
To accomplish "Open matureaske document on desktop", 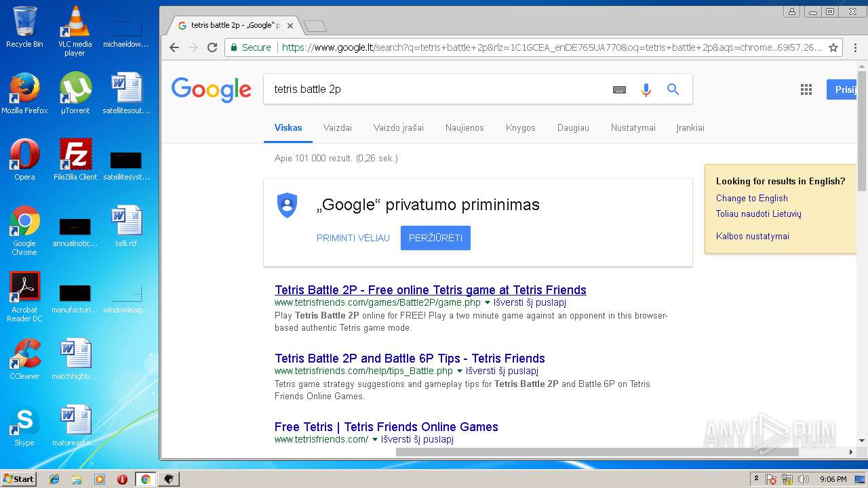I will point(75,426).
